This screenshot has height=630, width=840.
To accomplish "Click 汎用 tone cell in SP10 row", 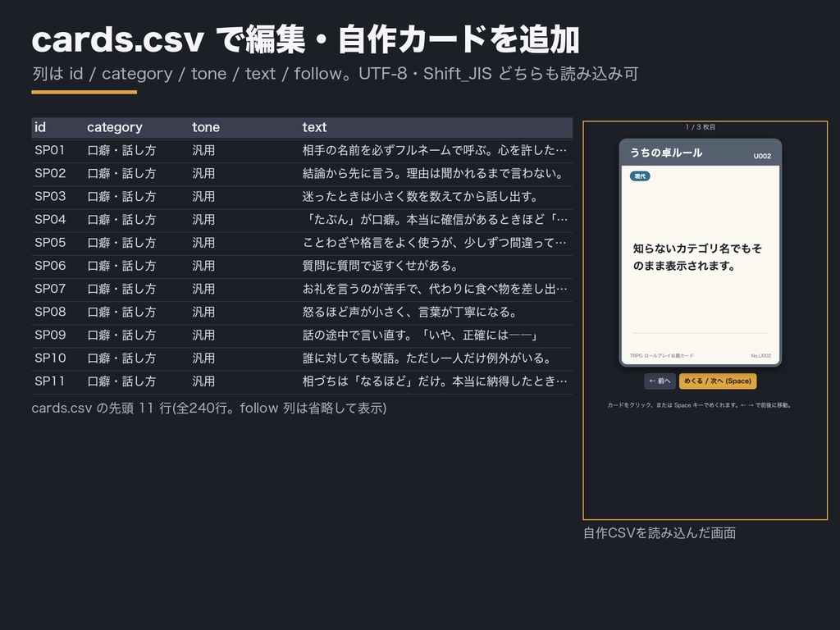I will click(x=203, y=358).
